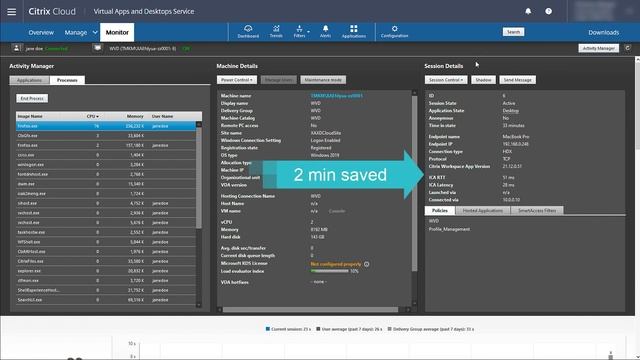
Task: Open the hamburger navigation menu
Action: (11, 11)
